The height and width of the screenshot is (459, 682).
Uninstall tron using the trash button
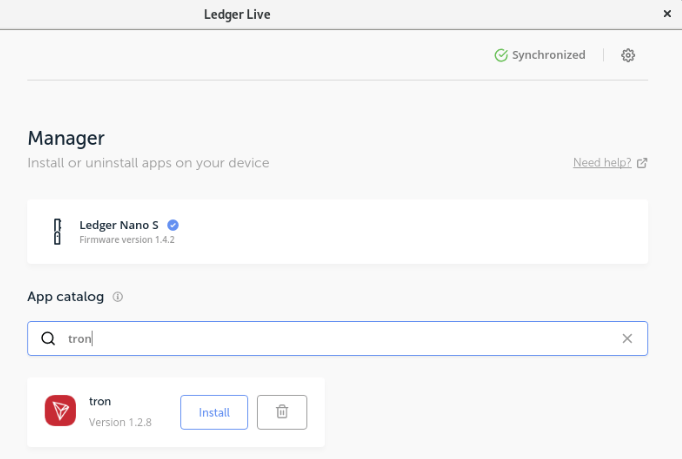click(x=282, y=412)
